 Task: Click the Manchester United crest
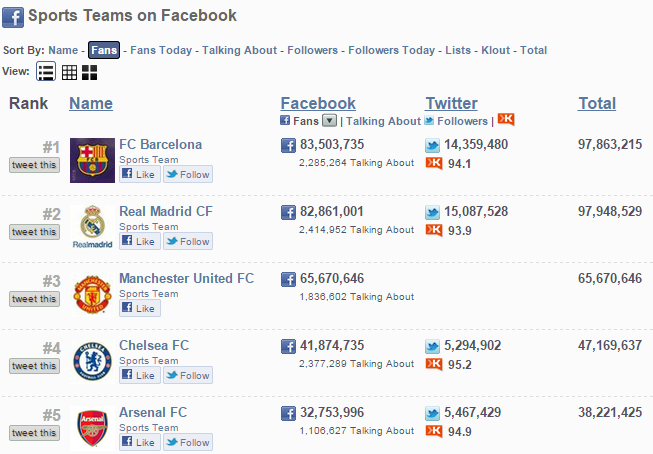tap(92, 294)
